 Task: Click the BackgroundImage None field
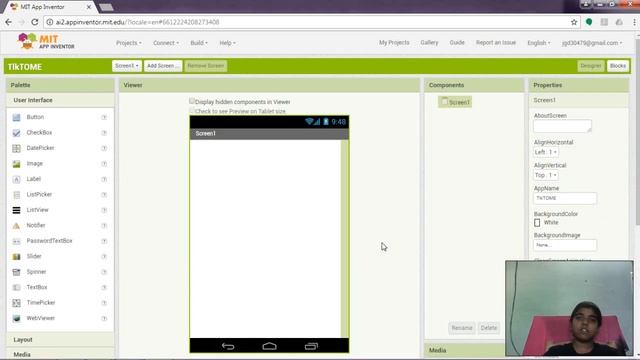[x=564, y=245]
